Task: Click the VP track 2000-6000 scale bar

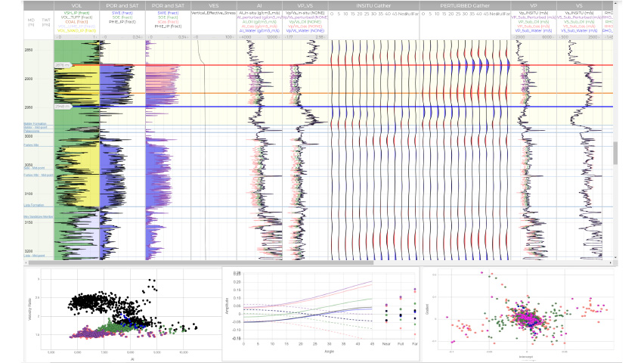Action: tap(534, 37)
